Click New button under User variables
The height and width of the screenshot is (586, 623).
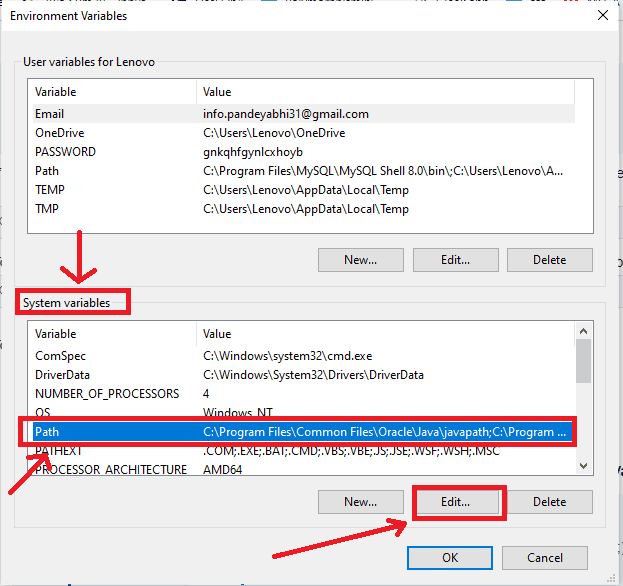(x=360, y=260)
